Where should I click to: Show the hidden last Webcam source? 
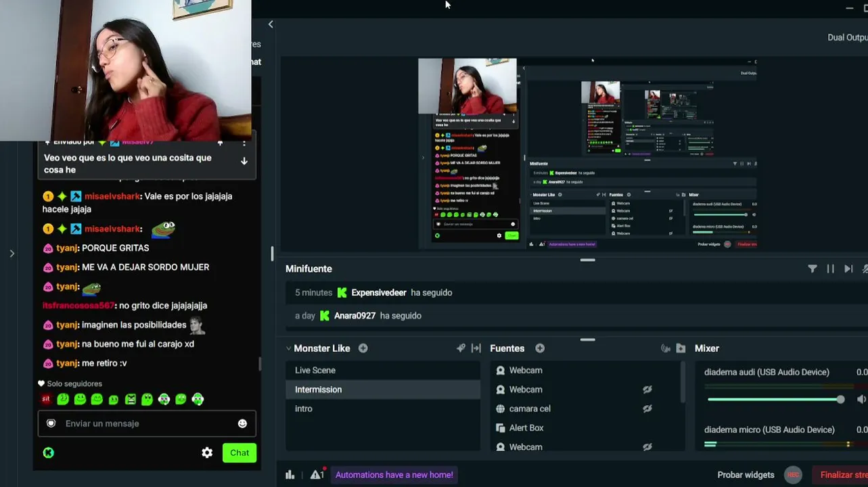pyautogui.click(x=647, y=447)
